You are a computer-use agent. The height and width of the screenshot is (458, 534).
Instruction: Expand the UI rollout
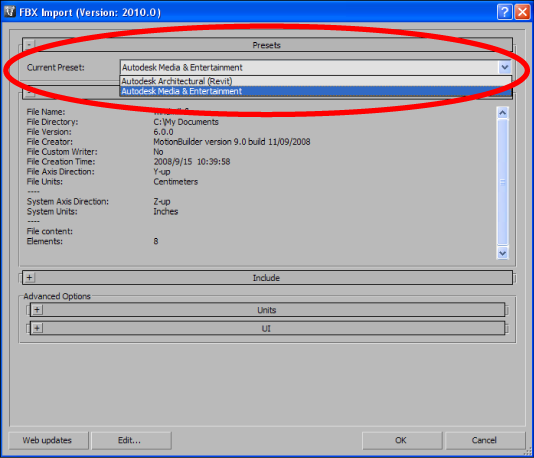[37, 328]
